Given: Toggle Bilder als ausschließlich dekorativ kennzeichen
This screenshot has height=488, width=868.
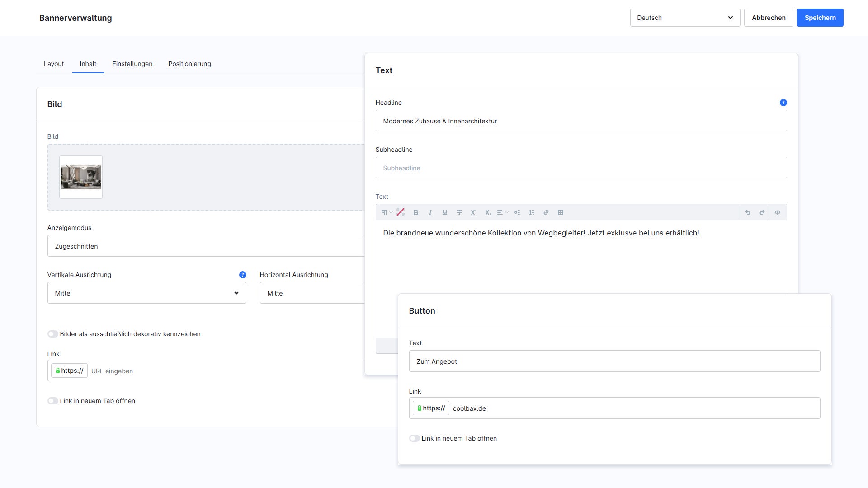Looking at the screenshot, I should pos(53,334).
